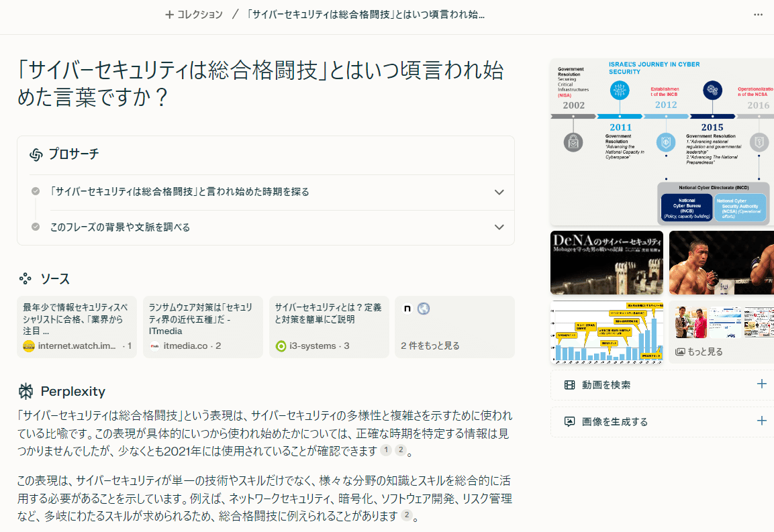Expand the 言われ始めた時期を探る step chevron
This screenshot has width=774, height=532.
499,192
